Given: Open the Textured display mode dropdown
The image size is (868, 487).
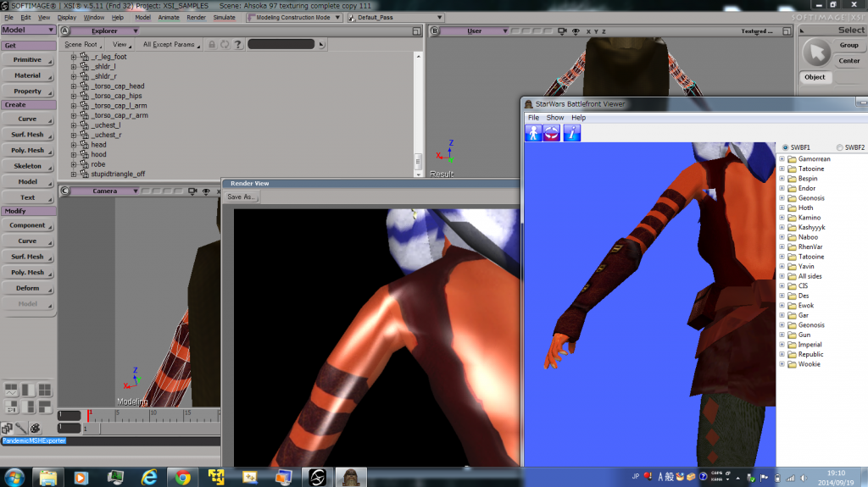Looking at the screenshot, I should [x=757, y=31].
